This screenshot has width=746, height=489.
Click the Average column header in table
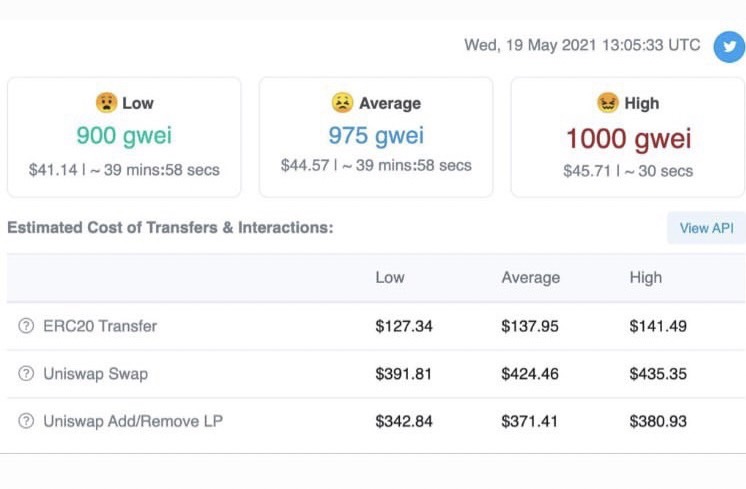(x=530, y=277)
